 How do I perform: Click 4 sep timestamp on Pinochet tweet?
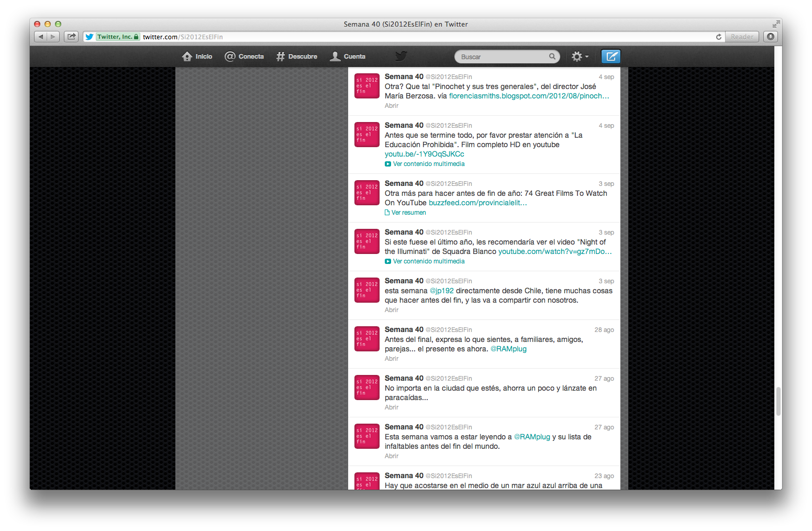click(x=606, y=77)
